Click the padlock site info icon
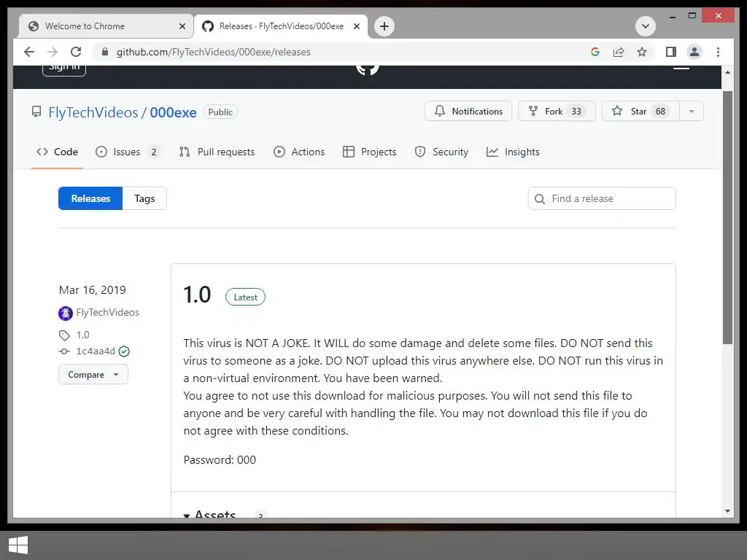Screen dimensions: 747x560 coord(105,52)
